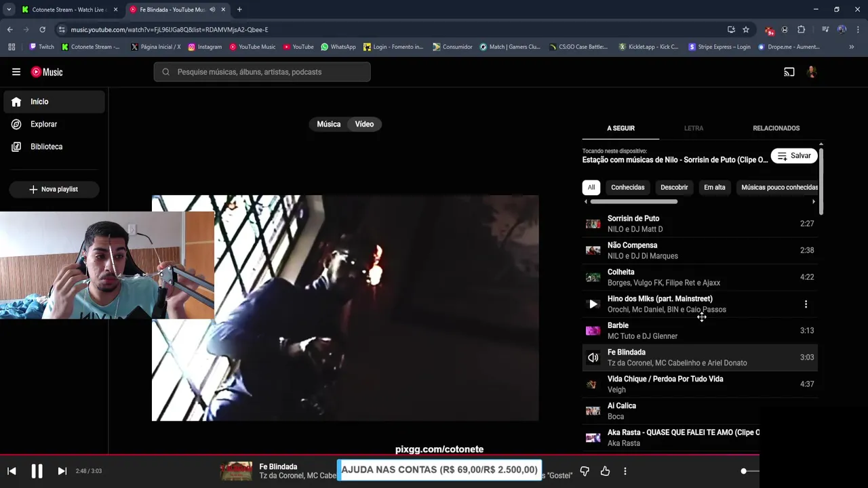Go to the previous track
This screenshot has width=868, height=488.
(12, 471)
